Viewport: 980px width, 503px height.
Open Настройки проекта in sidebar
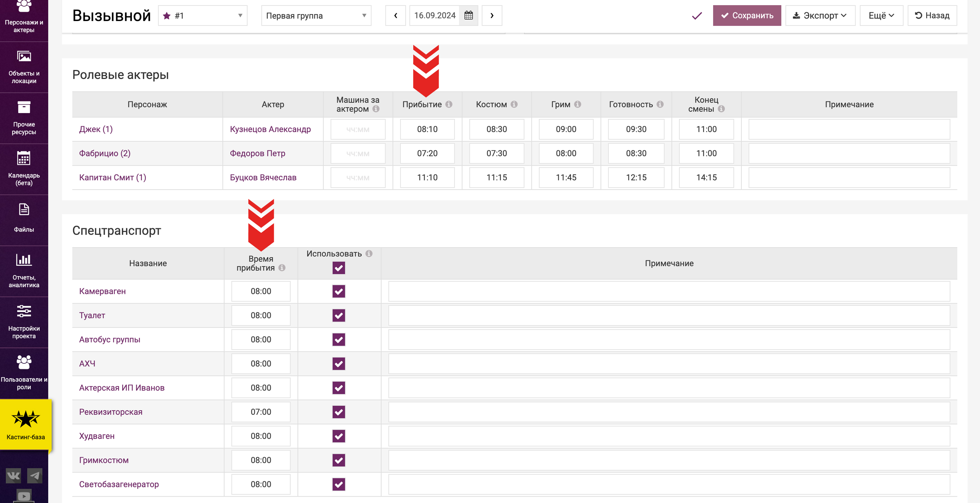[24, 322]
